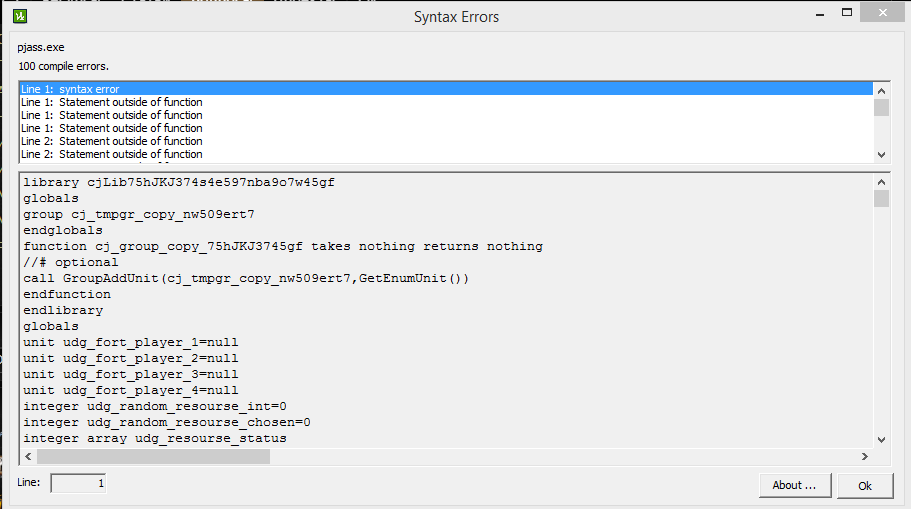Click the 'call GroupAddUnit' code line
Screen dimensions: 911x509
click(246, 278)
